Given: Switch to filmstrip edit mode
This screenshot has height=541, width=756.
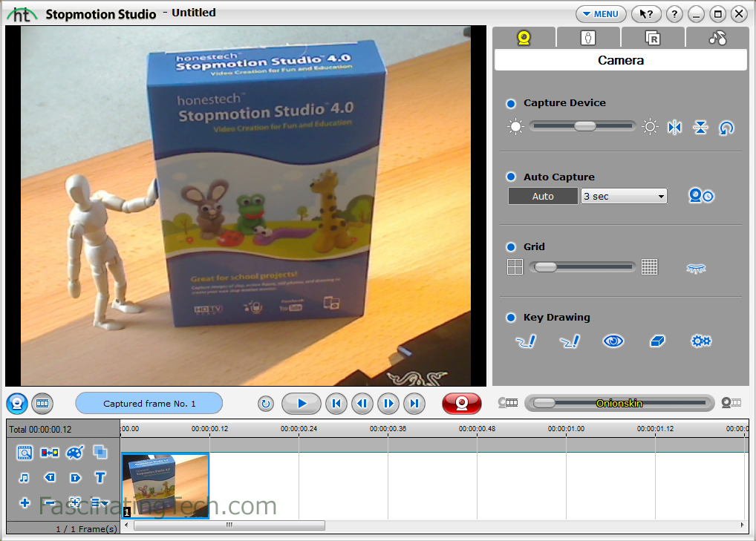Looking at the screenshot, I should (x=42, y=403).
